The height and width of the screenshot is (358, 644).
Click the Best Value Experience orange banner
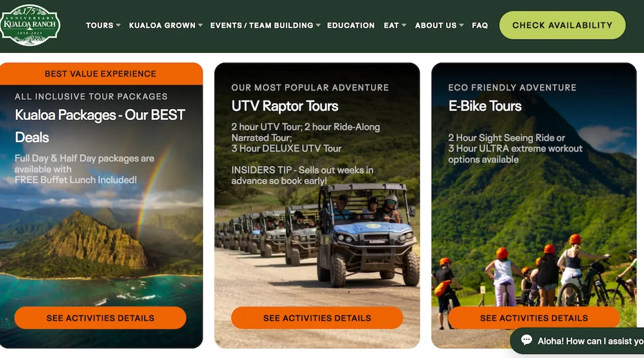coord(101,74)
